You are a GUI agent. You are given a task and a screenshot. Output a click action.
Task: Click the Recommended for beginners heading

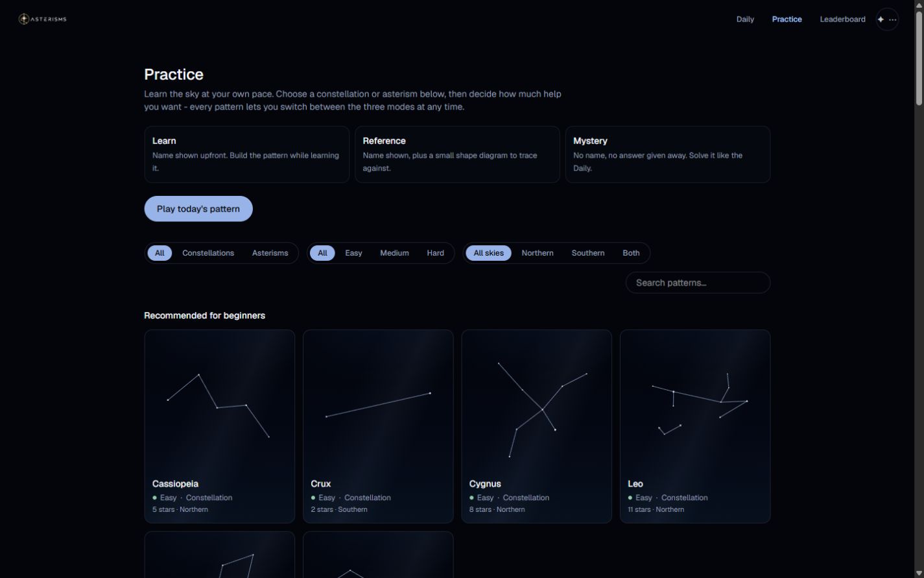[204, 315]
